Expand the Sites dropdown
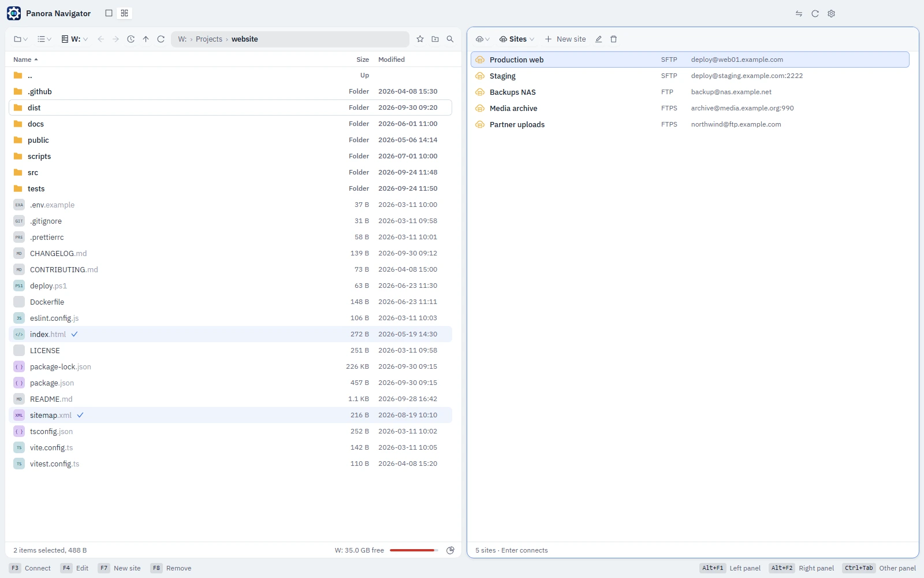This screenshot has width=924, height=578. coord(517,39)
